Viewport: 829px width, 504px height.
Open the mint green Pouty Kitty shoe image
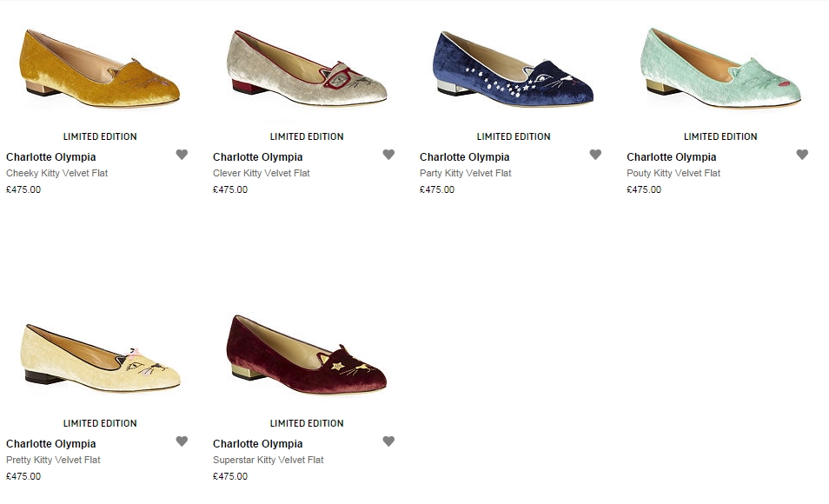pyautogui.click(x=720, y=68)
